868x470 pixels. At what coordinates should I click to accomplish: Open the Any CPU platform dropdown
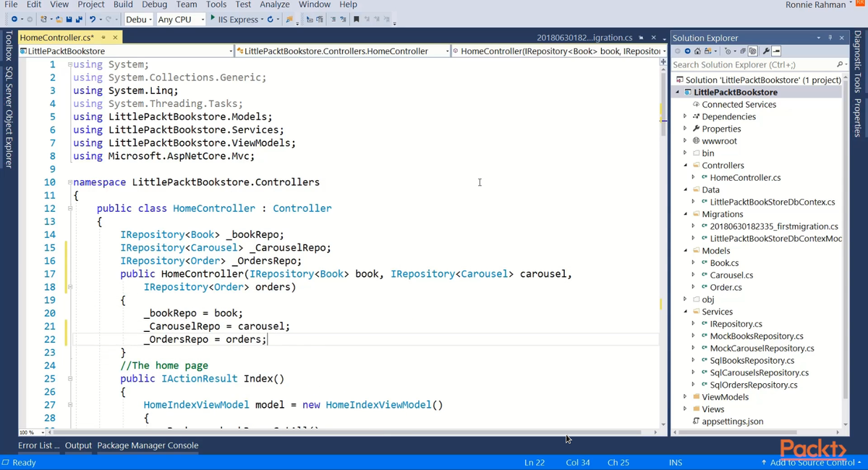pos(181,19)
